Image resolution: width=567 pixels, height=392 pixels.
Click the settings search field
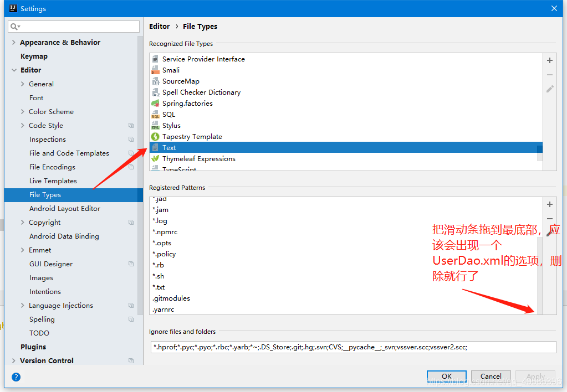click(74, 27)
